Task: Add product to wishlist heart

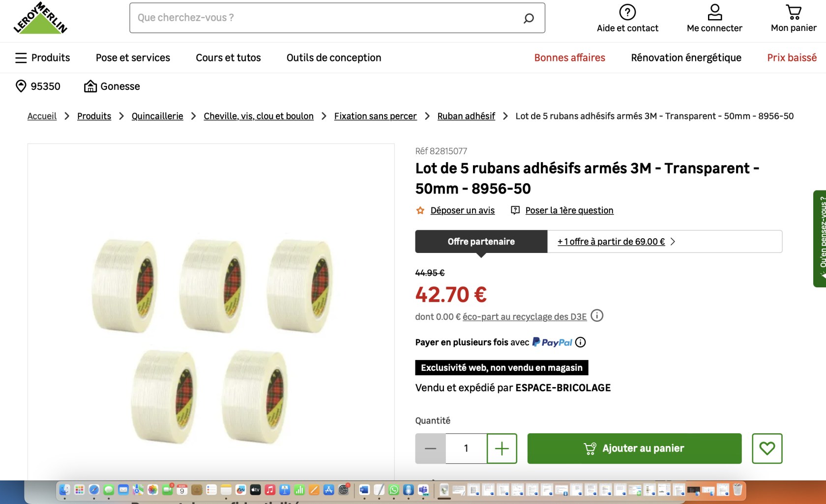Action: tap(767, 448)
